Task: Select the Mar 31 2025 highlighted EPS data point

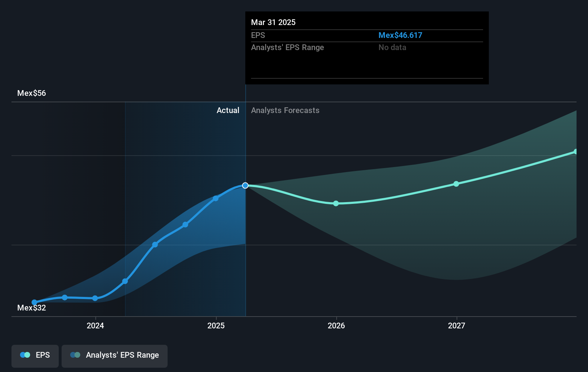Action: pyautogui.click(x=245, y=185)
